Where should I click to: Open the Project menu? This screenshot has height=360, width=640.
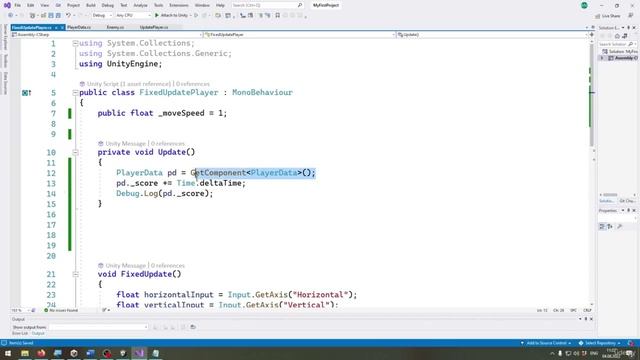73,5
